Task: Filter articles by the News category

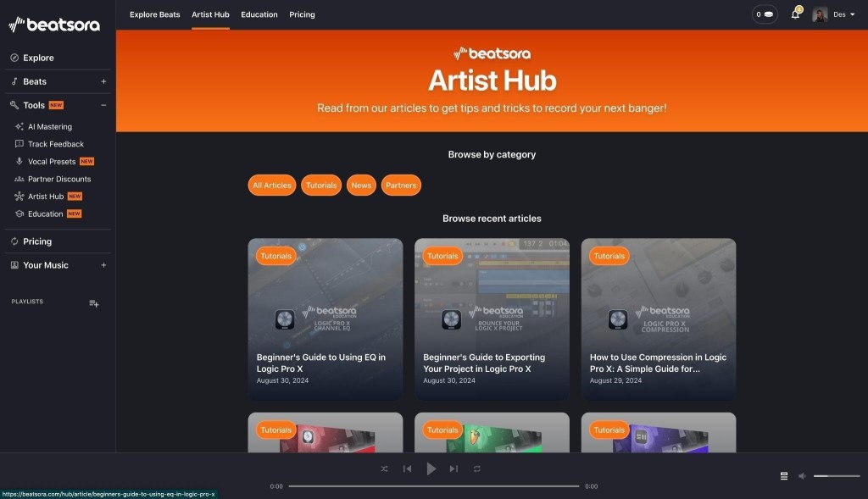Action: pos(361,186)
